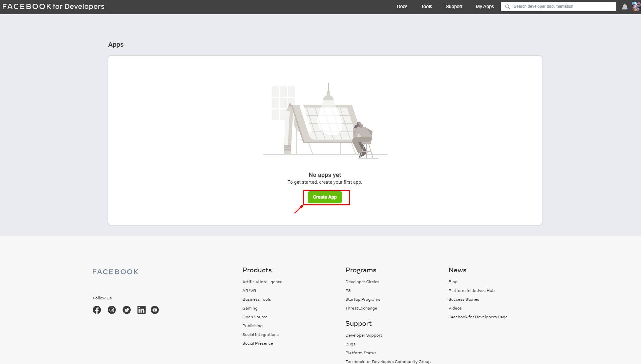Click the Apps page heading
Screen dimensions: 641x364
(x=116, y=44)
